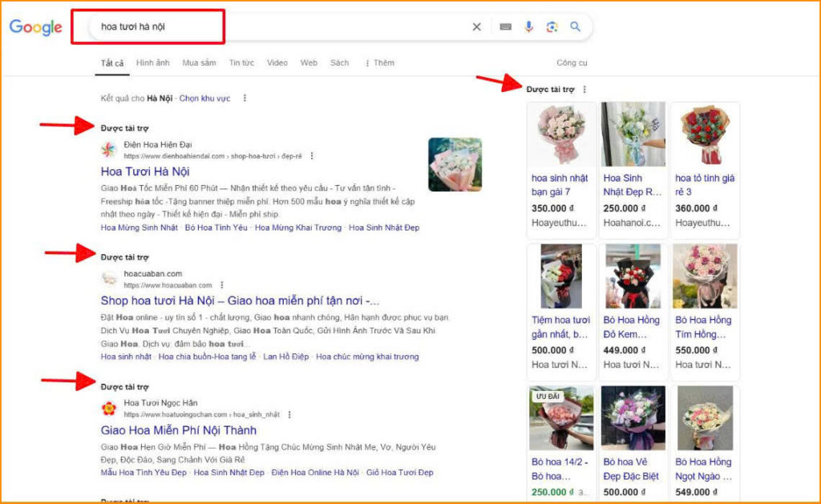Click the bouquet thumbnail of Điện Hoa ad

(455, 164)
